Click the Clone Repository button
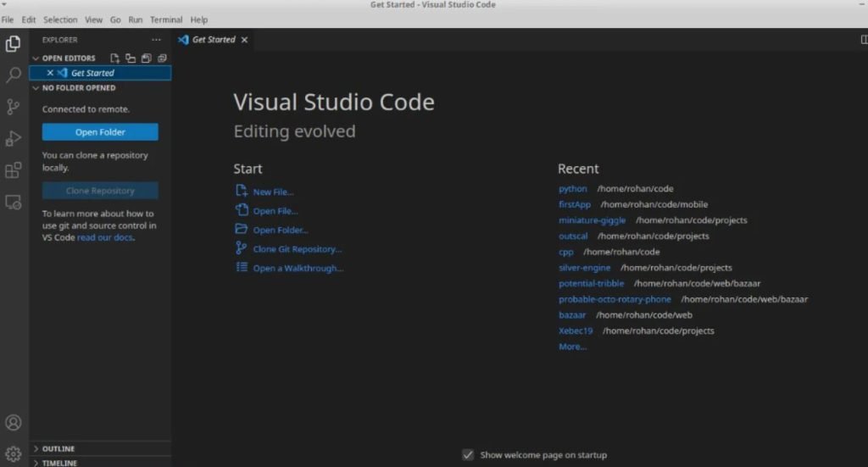This screenshot has height=467, width=868. pos(100,191)
